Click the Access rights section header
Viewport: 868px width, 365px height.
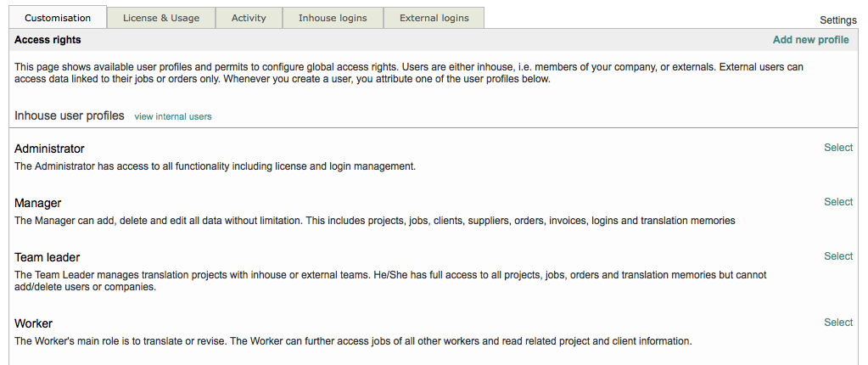tap(48, 40)
